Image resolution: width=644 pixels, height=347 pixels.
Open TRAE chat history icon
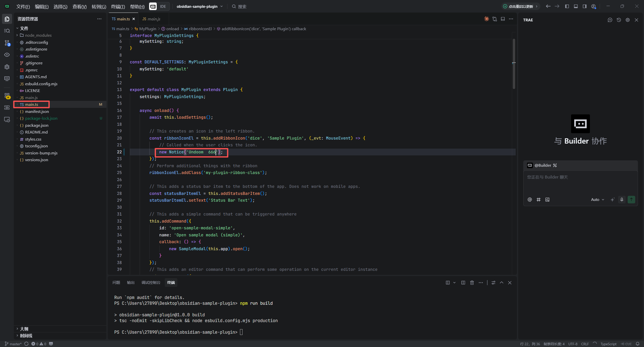619,20
